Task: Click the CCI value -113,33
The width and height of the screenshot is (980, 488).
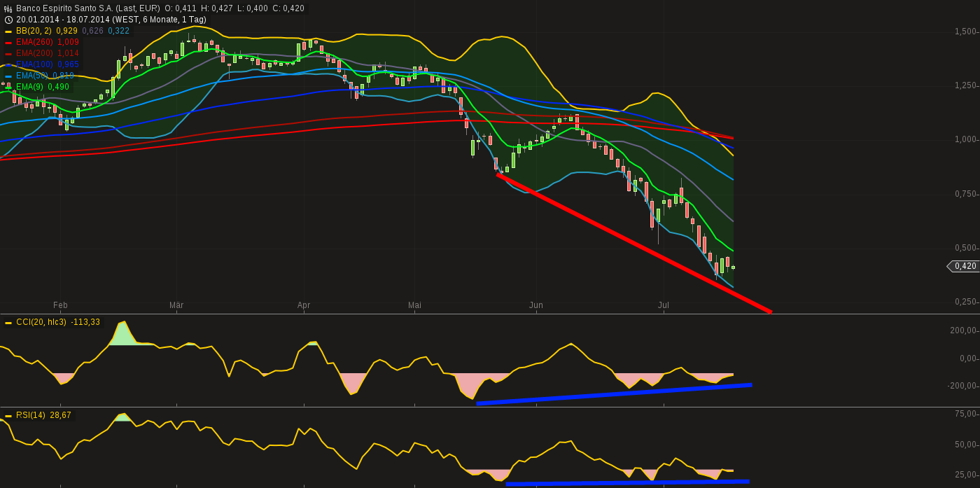Action: pyautogui.click(x=85, y=322)
